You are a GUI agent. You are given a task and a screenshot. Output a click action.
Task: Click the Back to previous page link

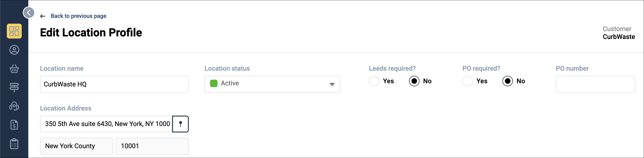point(79,16)
